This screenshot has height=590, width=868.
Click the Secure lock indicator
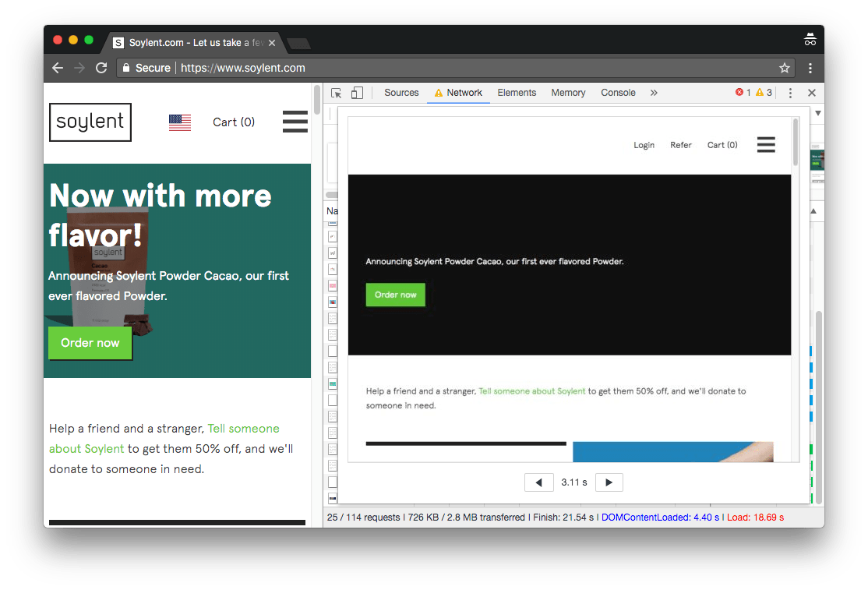pos(146,68)
